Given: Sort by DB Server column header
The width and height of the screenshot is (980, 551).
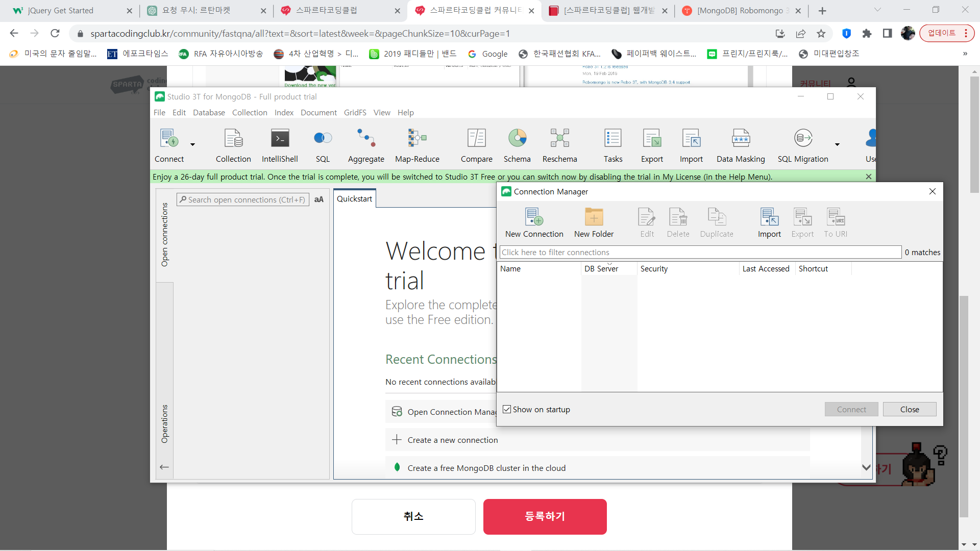Looking at the screenshot, I should coord(609,268).
